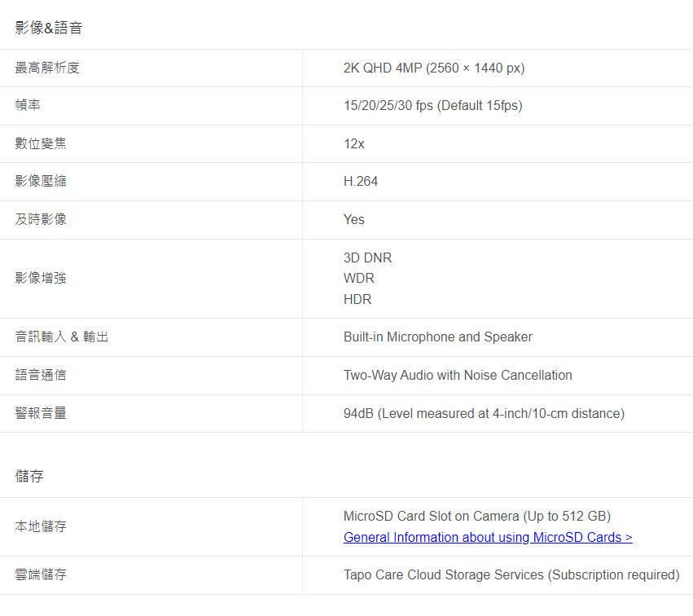Select the 最高解析度 row label

(x=47, y=68)
